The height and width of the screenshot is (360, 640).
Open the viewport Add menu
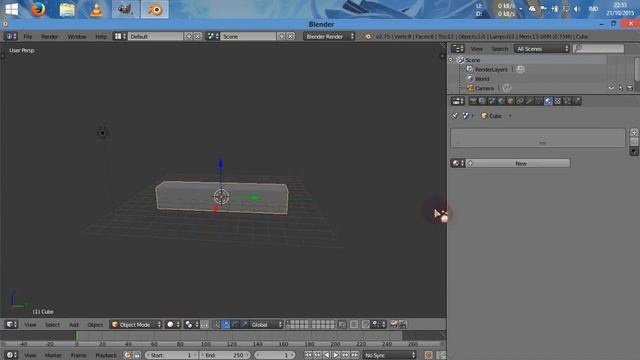pyautogui.click(x=74, y=324)
